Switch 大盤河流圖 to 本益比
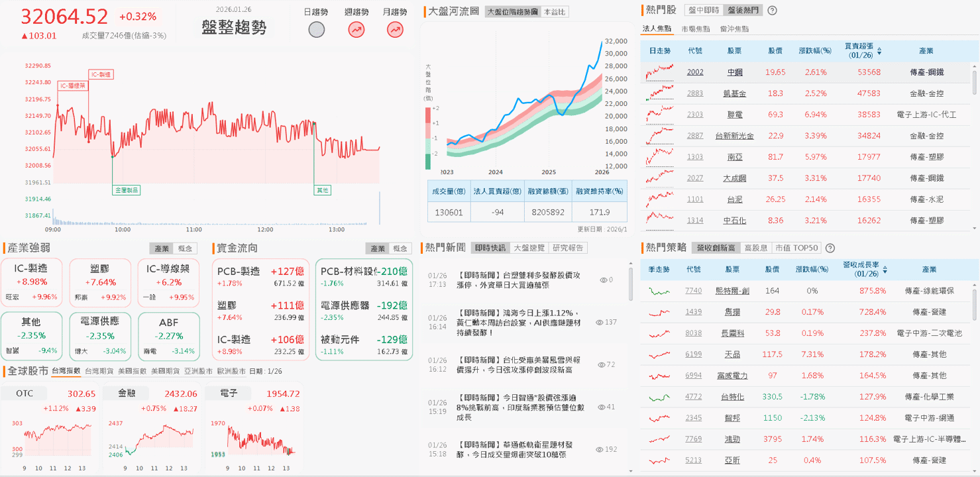 pos(554,12)
